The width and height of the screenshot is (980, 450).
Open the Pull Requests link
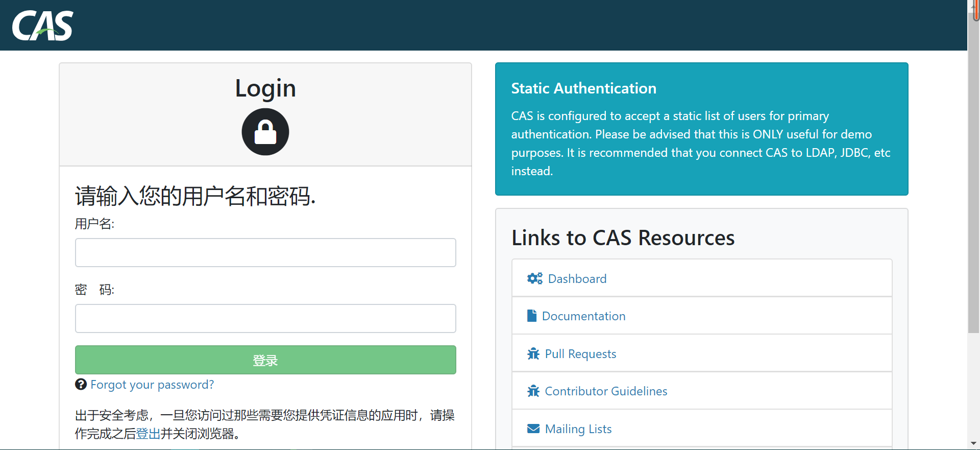pyautogui.click(x=580, y=354)
